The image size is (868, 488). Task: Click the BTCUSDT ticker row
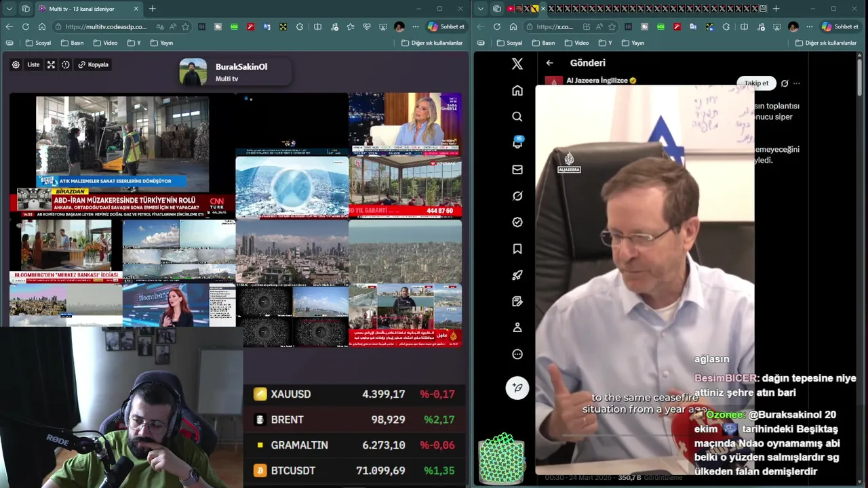click(355, 470)
